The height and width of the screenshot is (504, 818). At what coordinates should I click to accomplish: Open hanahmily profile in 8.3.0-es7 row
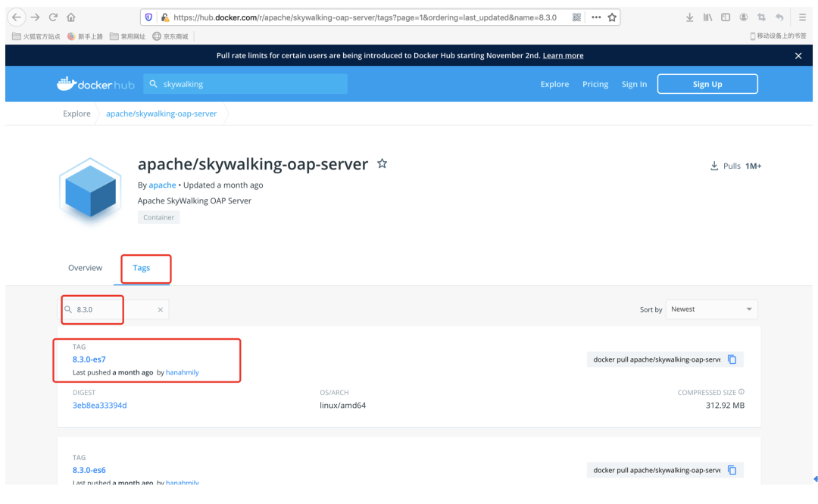coord(182,372)
